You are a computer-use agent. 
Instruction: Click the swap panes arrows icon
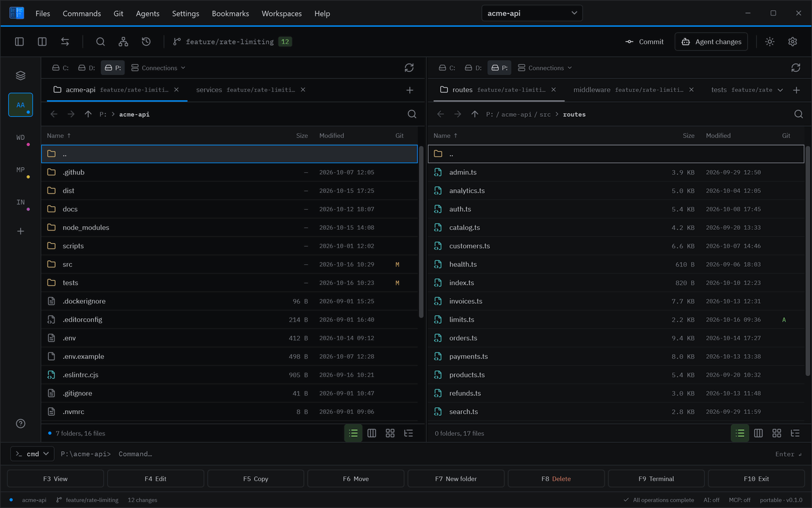[x=65, y=42]
